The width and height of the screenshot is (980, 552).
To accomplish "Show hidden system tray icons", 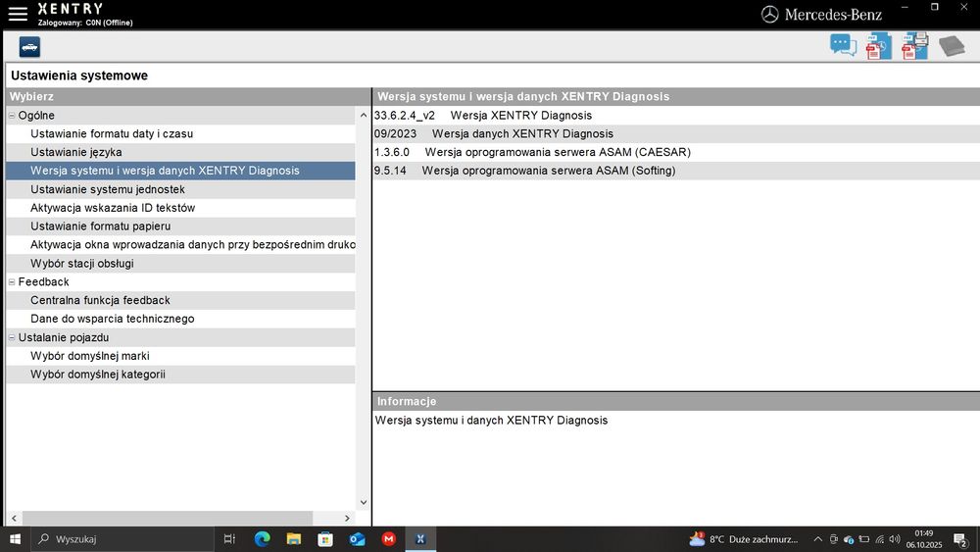I will pos(817,539).
